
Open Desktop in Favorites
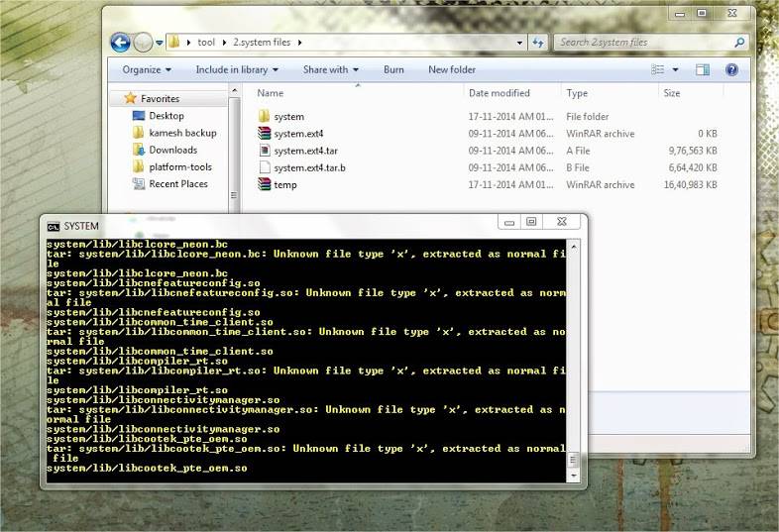pyautogui.click(x=167, y=116)
